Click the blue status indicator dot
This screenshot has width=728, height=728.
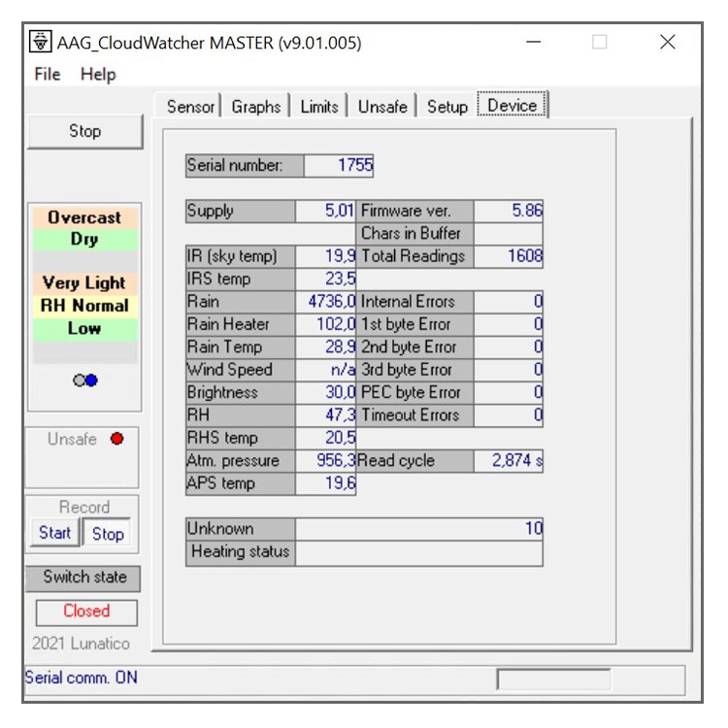click(x=91, y=381)
